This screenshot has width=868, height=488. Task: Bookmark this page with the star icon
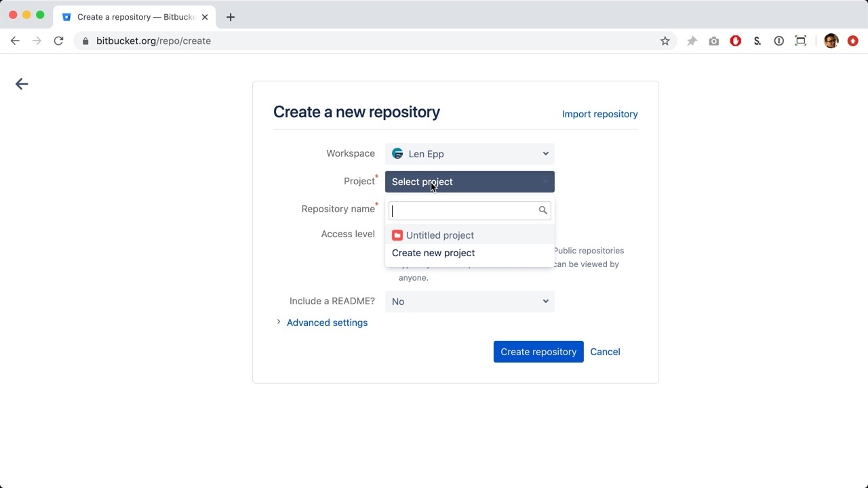pos(665,41)
